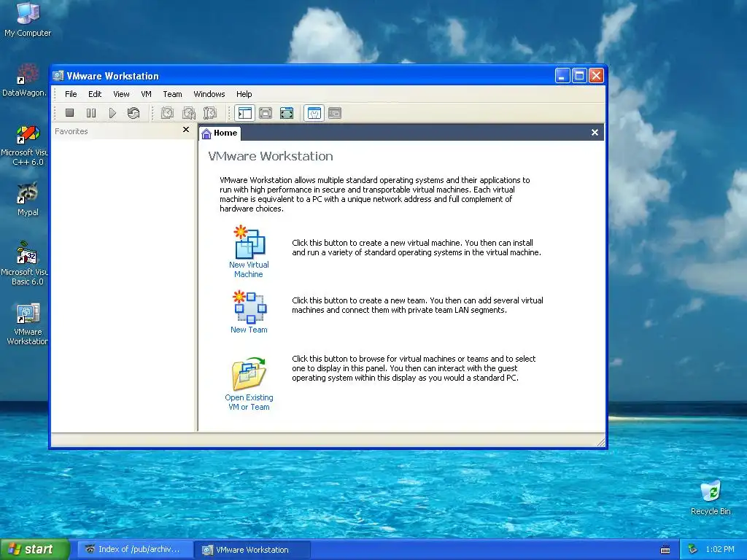Open the File menu
The image size is (747, 560).
[x=71, y=94]
